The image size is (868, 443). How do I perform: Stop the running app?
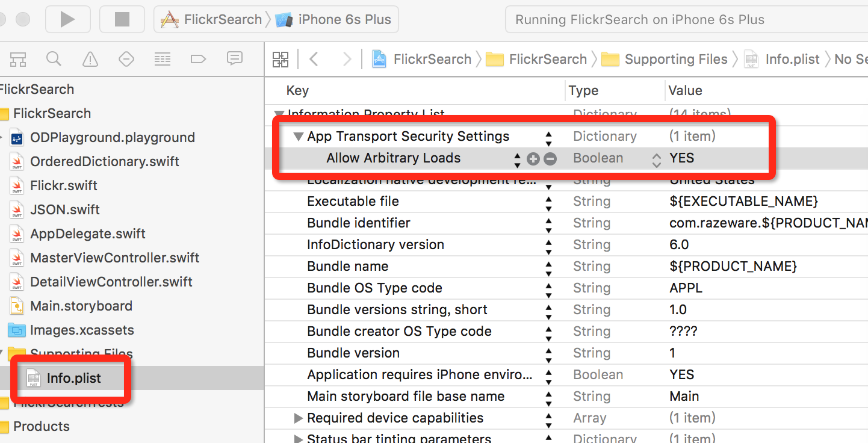(122, 19)
